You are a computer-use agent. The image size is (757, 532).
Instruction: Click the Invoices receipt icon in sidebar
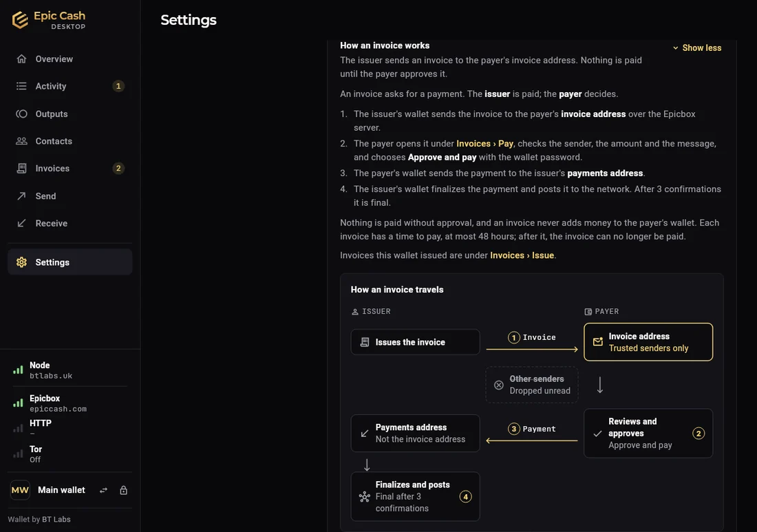pyautogui.click(x=21, y=168)
